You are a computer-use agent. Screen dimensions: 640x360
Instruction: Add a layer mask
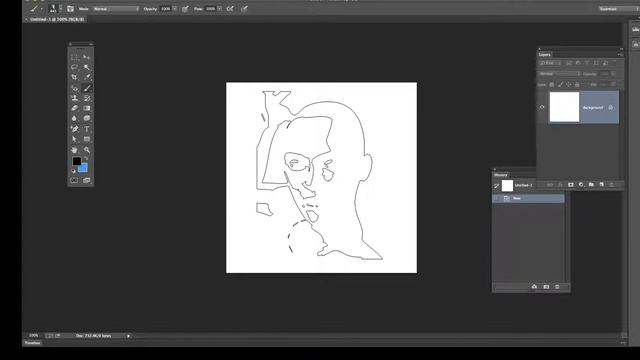(571, 185)
